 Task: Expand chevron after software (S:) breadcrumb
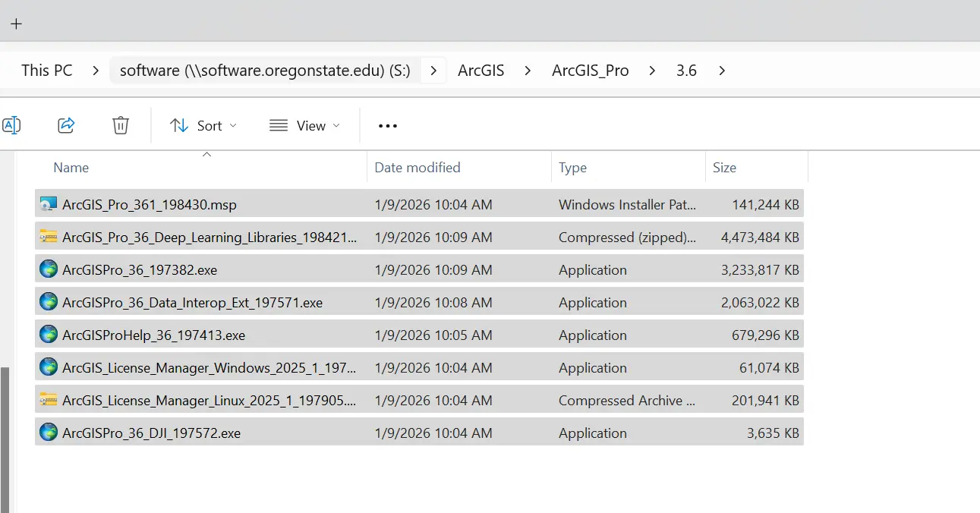[x=433, y=71]
